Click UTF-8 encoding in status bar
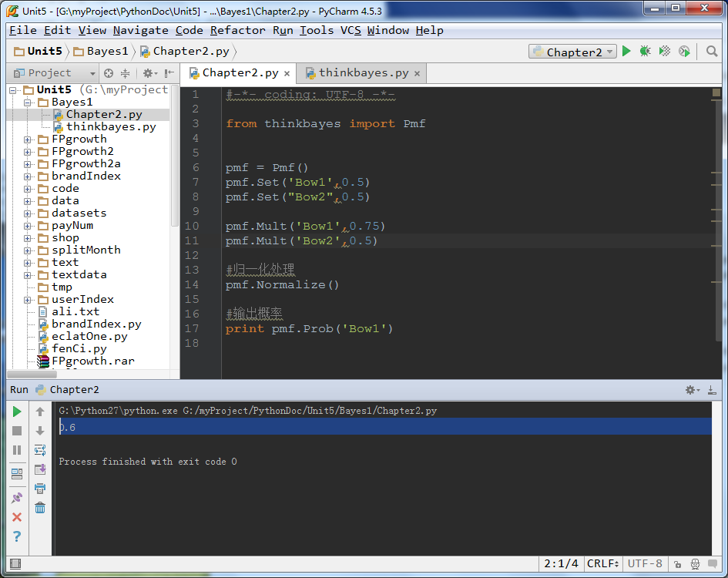The image size is (728, 578). [x=645, y=563]
